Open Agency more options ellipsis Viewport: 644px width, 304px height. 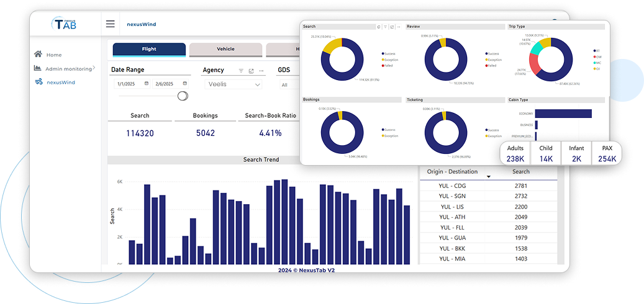coord(261,71)
